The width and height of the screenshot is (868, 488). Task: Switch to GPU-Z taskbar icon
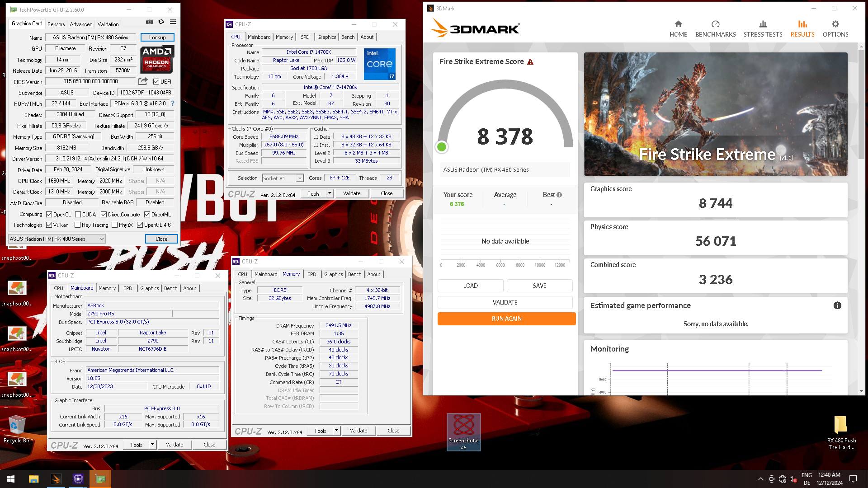(x=100, y=479)
